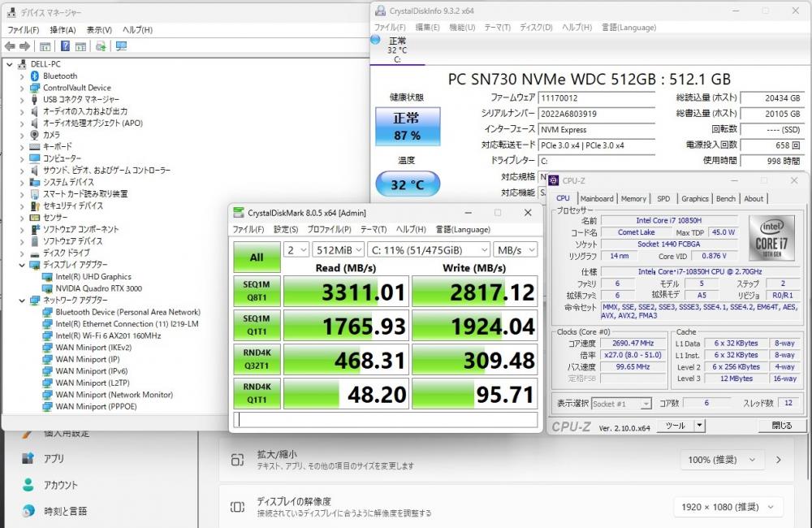Click the comment text field in CrystalDiskMark

click(x=385, y=420)
